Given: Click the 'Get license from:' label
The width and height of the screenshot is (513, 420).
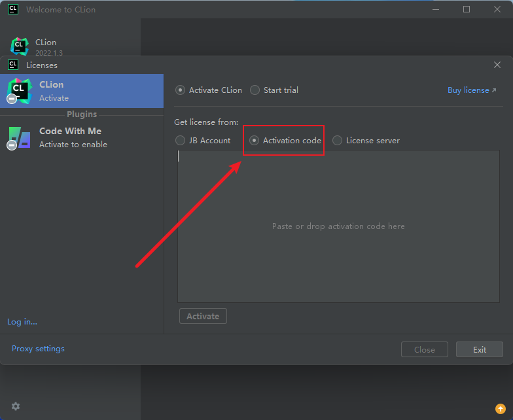Looking at the screenshot, I should tap(206, 122).
